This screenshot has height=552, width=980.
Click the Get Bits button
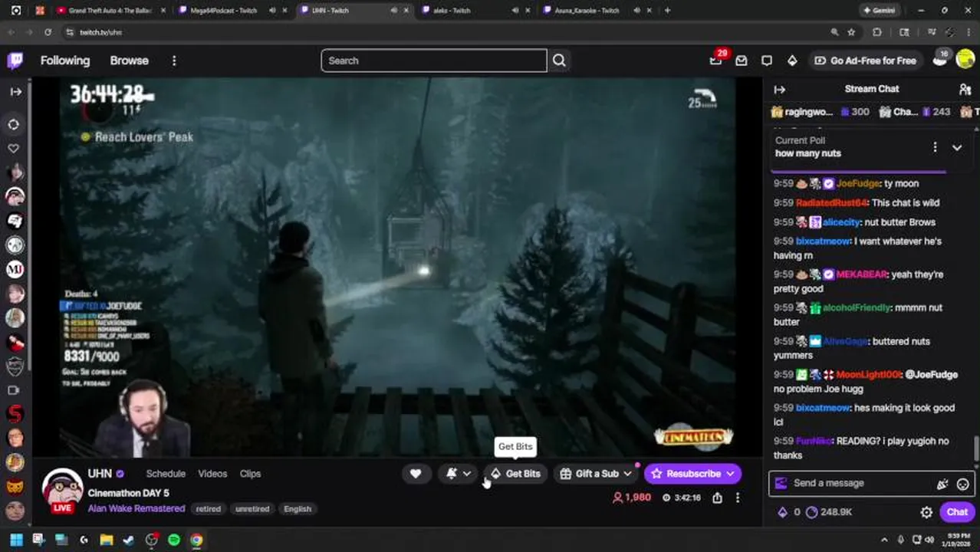pos(515,474)
